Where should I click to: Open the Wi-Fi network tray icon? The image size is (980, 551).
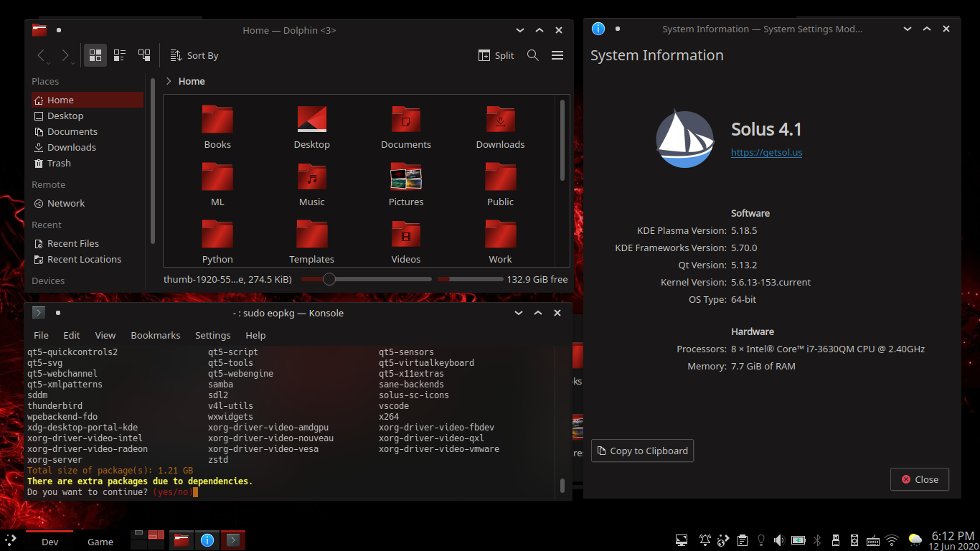coord(892,540)
